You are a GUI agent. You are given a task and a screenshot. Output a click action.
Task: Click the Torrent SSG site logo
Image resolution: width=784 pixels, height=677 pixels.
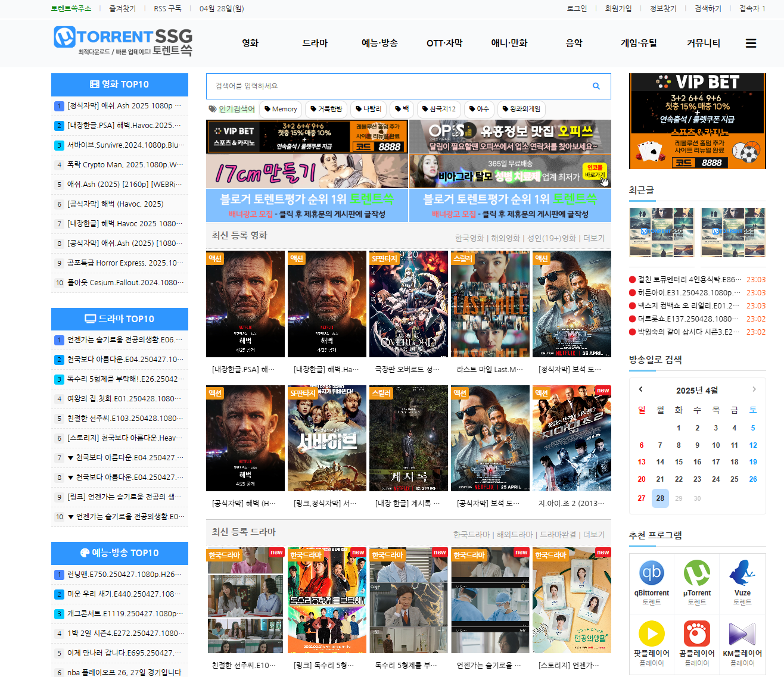(x=123, y=42)
